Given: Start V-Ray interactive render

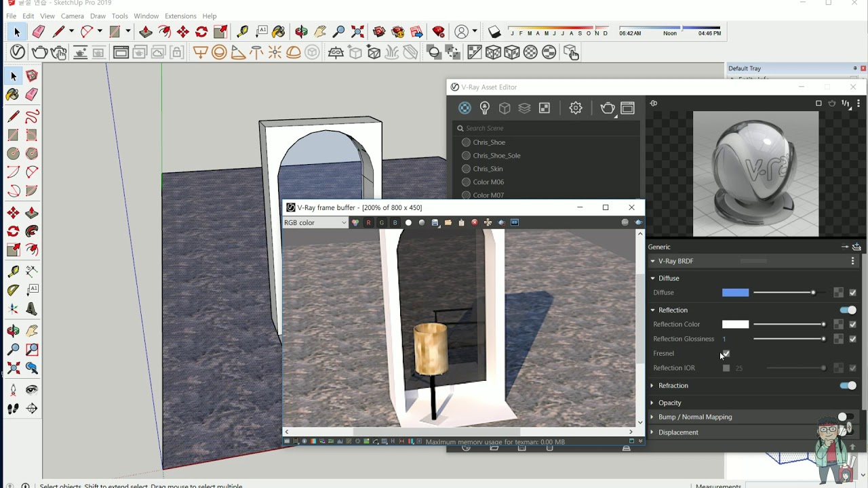Looking at the screenshot, I should [x=59, y=52].
